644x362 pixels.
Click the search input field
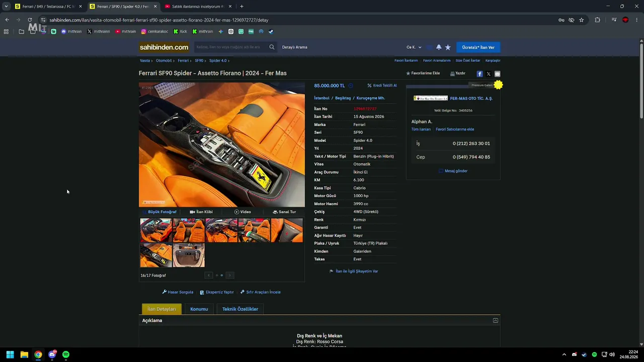pyautogui.click(x=231, y=47)
